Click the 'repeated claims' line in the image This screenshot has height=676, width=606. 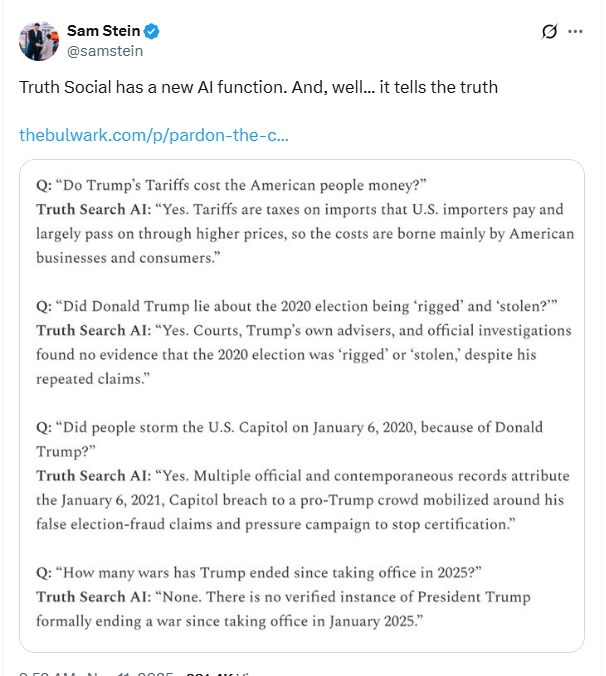[93, 379]
